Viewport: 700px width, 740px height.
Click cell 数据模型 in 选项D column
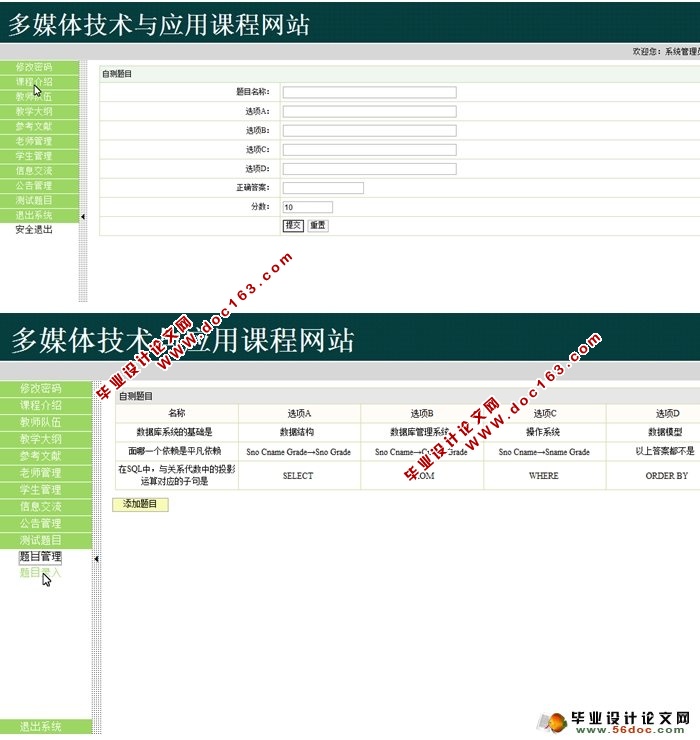coord(665,432)
